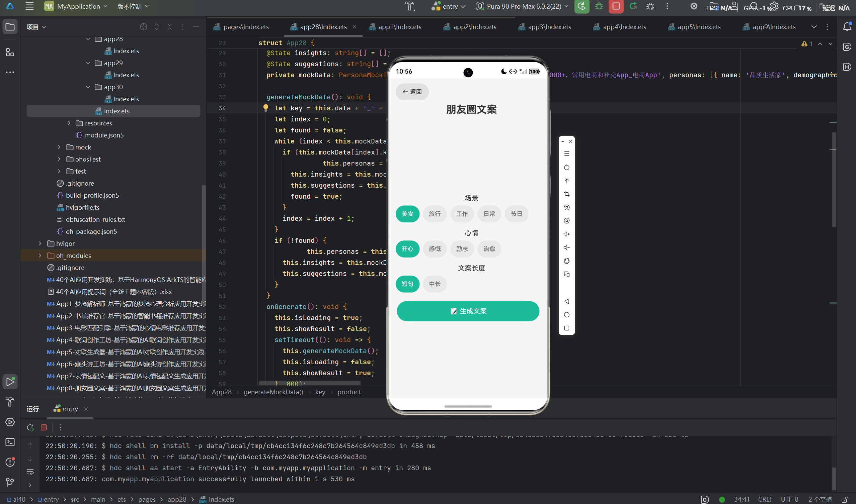Select 工作 scene chip in emulator

462,214
